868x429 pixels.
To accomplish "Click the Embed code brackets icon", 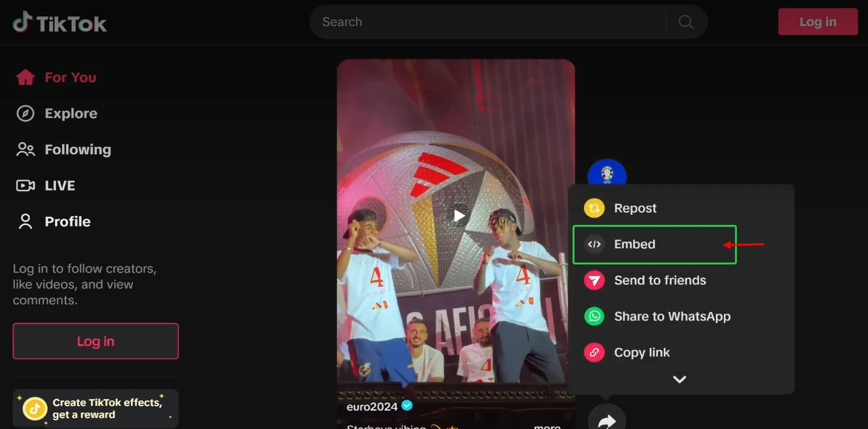I will [594, 244].
